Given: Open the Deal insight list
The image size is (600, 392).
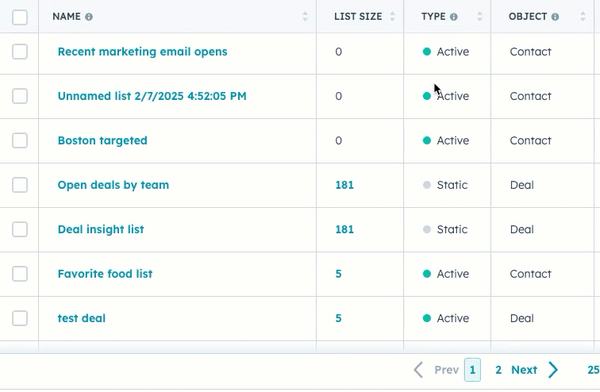Looking at the screenshot, I should tap(101, 229).
